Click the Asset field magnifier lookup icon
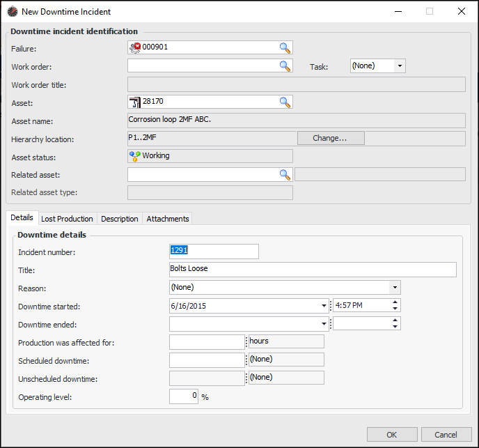The height and width of the screenshot is (448, 479). pos(284,102)
